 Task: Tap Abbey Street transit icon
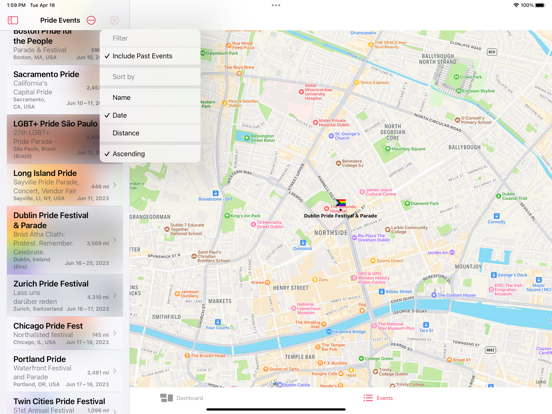(382, 291)
